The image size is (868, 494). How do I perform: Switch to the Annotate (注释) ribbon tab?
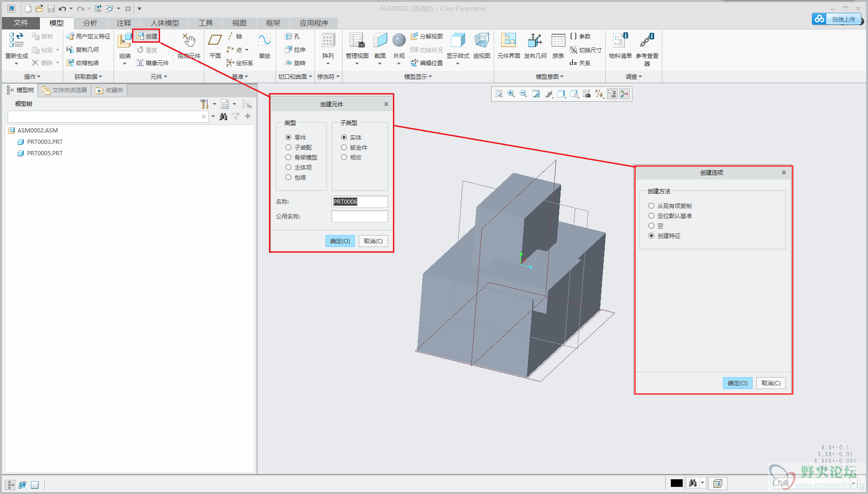(124, 23)
